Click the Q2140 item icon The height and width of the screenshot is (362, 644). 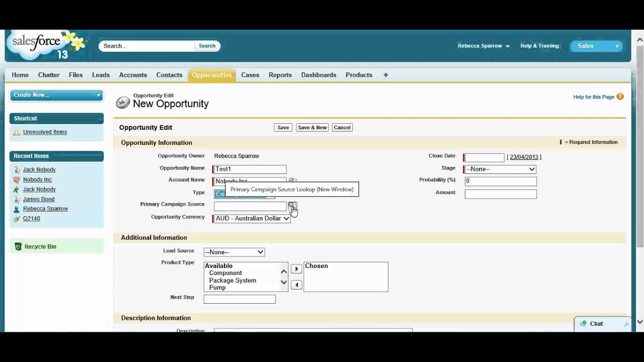point(17,219)
